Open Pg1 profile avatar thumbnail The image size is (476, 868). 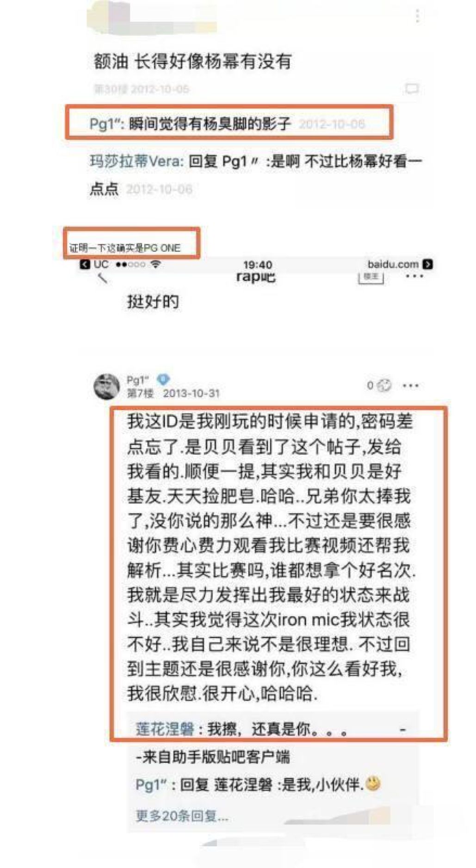107,386
